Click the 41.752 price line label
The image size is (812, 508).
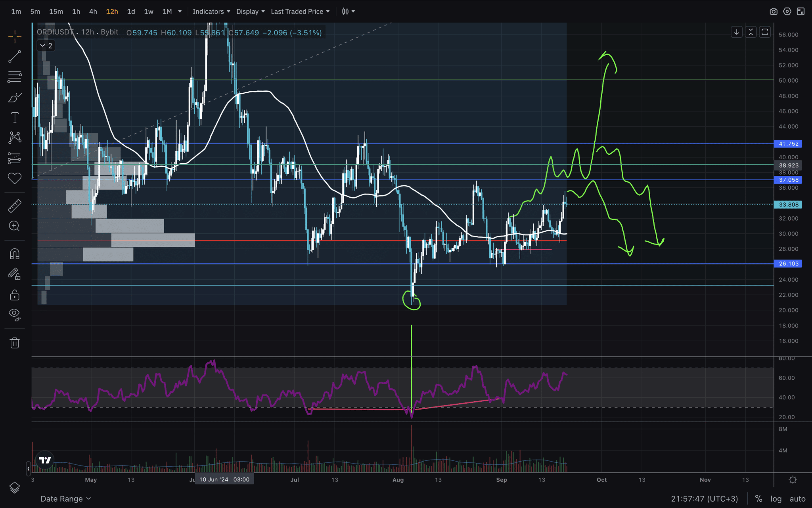click(x=788, y=144)
